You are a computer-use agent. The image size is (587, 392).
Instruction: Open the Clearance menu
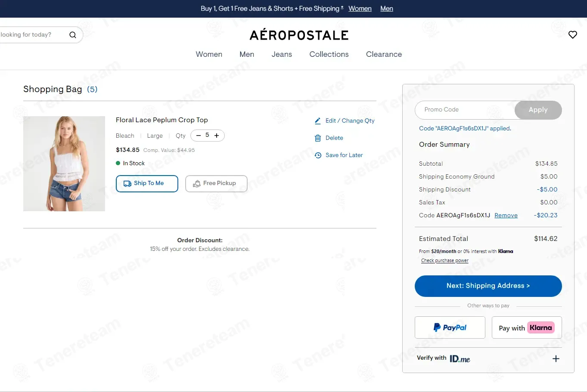(x=384, y=54)
